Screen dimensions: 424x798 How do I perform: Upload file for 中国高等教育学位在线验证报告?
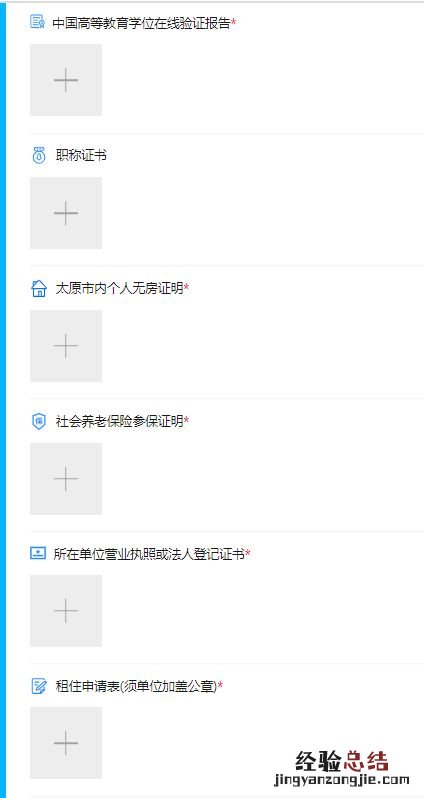pos(66,80)
